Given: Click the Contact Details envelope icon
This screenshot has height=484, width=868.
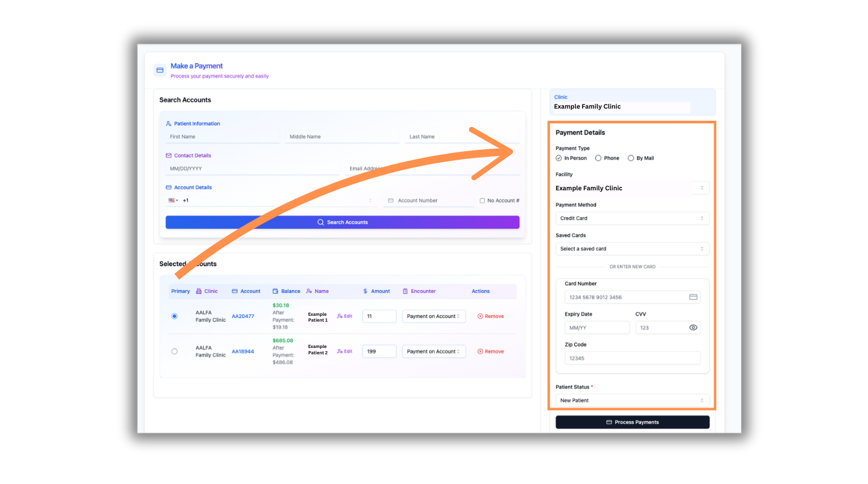Looking at the screenshot, I should 169,156.
